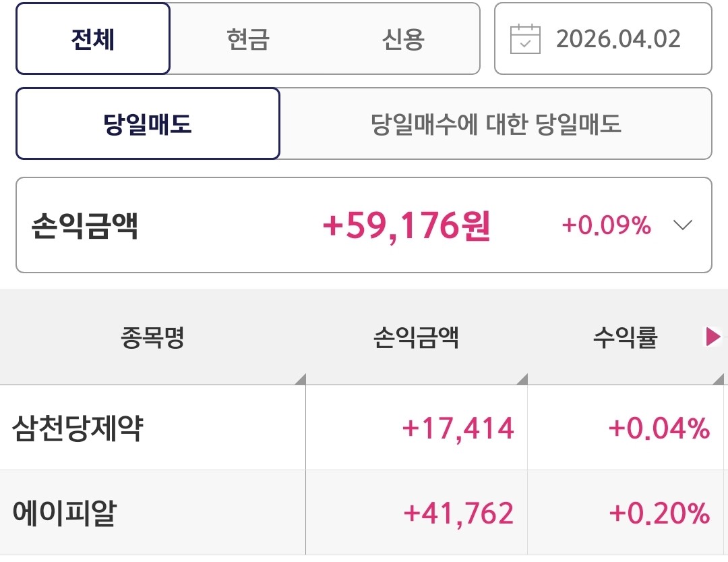This screenshot has height=562, width=728.
Task: Click sort triangle on 손익금액 column corner
Action: 522,379
